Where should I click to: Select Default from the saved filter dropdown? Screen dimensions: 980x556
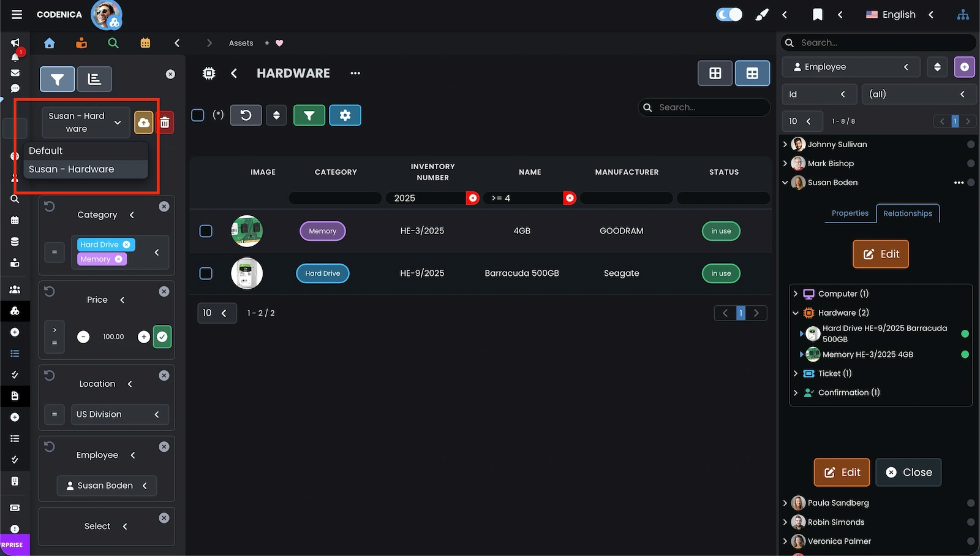[46, 150]
